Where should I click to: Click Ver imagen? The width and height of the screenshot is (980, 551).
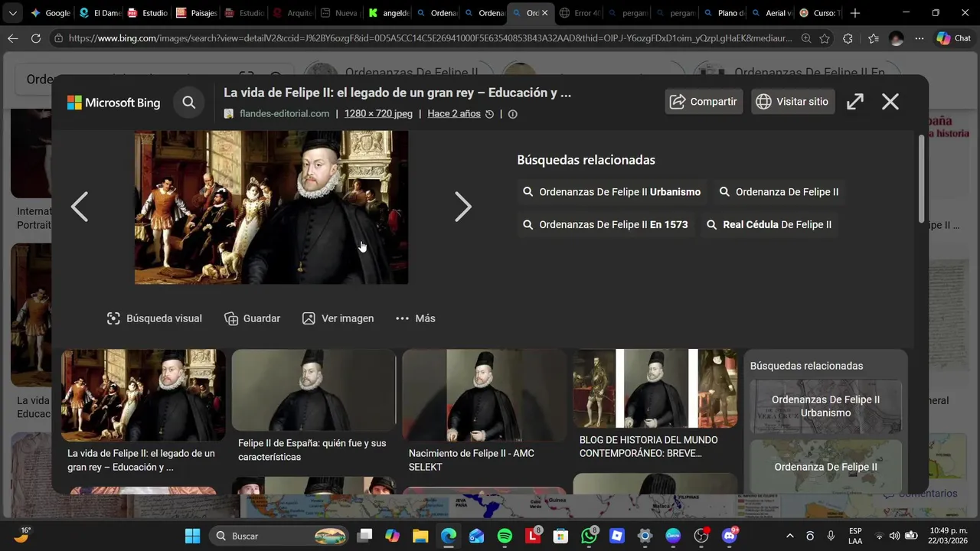coord(338,318)
